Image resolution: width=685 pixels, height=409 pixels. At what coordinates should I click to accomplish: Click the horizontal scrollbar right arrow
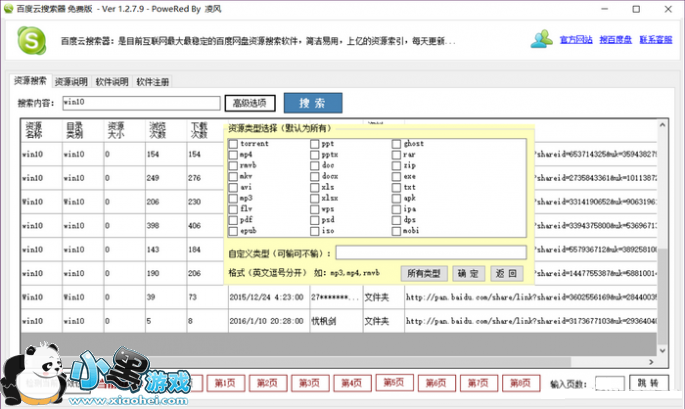tap(651, 362)
